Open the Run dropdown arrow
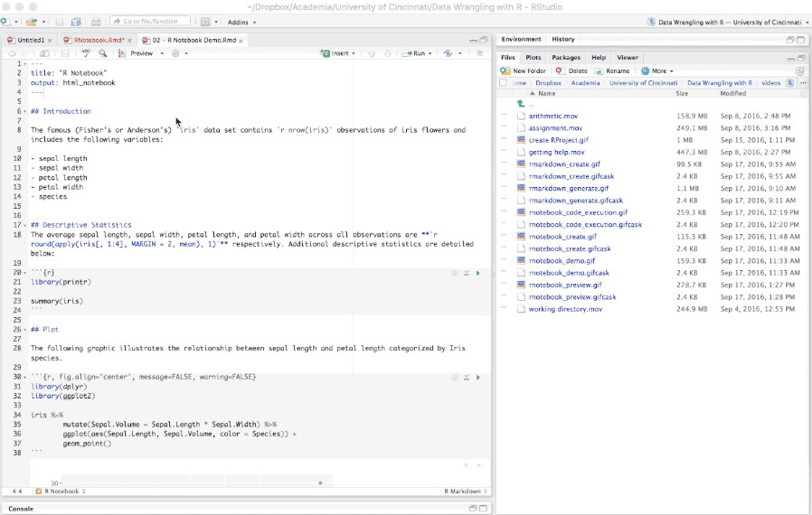This screenshot has height=515, width=812. [430, 53]
